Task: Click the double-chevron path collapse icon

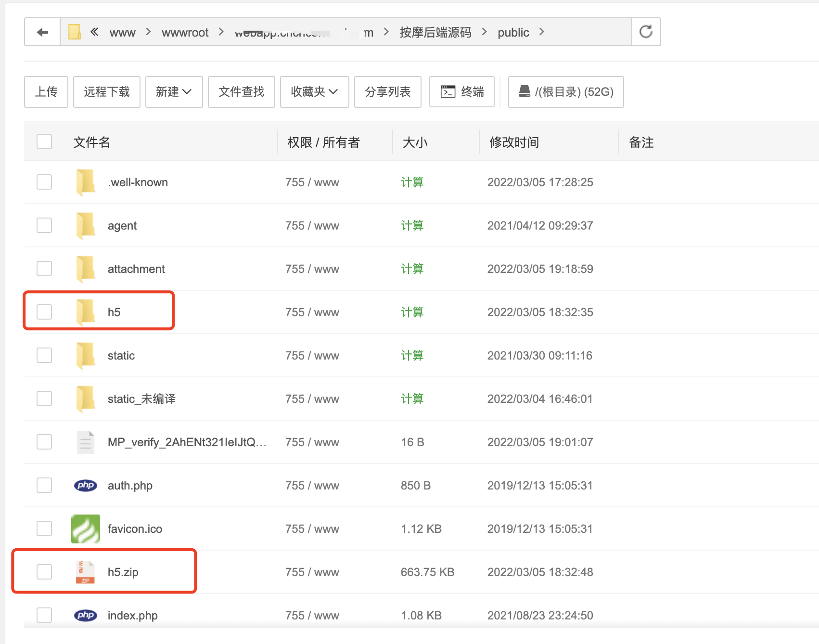Action: point(94,32)
